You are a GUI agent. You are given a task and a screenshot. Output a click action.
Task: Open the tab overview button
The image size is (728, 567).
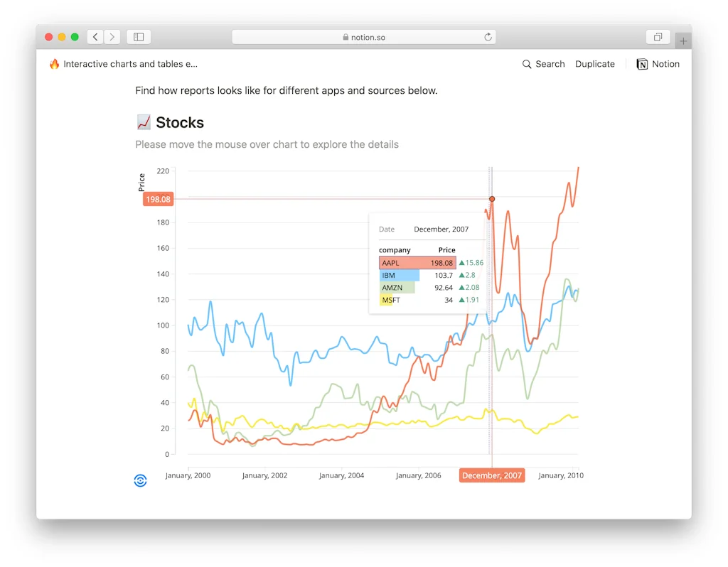[x=658, y=37]
